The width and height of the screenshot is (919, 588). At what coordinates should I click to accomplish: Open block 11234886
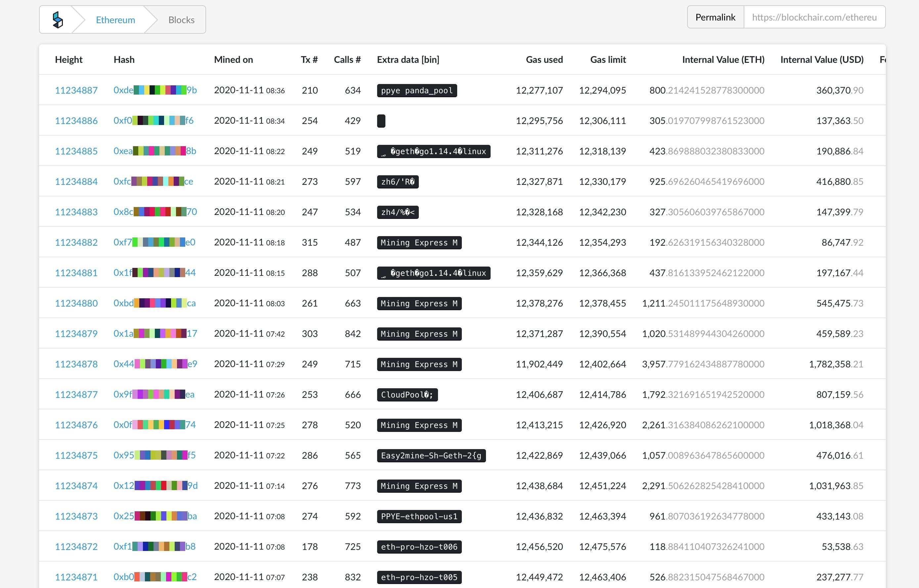point(76,121)
